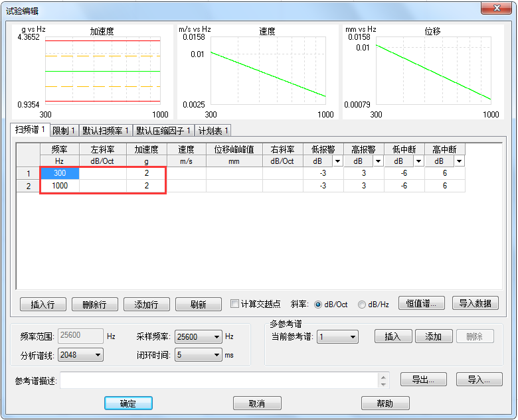This screenshot has width=518, height=420.
Task: Select row 1 速度 empty cell
Action: pos(187,173)
